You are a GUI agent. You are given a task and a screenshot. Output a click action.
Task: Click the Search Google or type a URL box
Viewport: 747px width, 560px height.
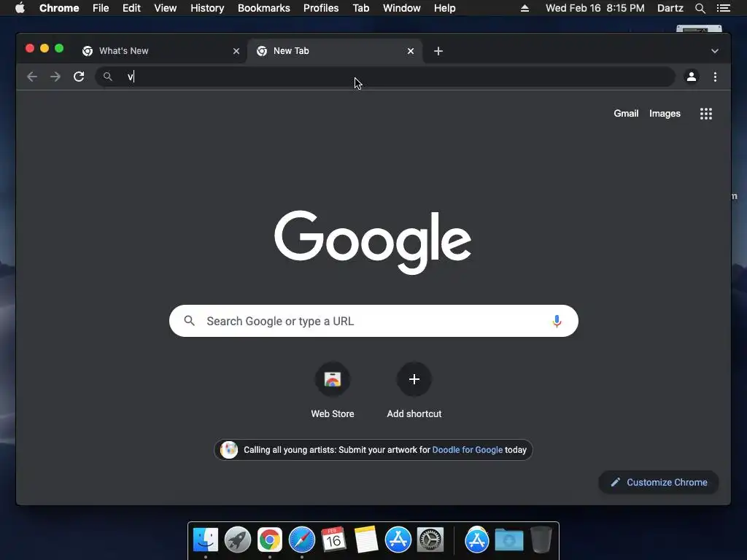pos(373,321)
